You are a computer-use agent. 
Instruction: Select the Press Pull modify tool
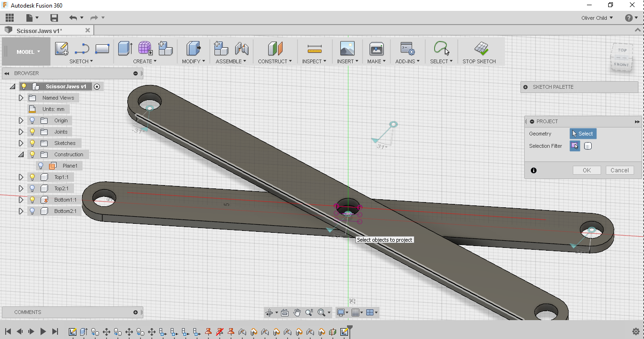[x=194, y=48]
